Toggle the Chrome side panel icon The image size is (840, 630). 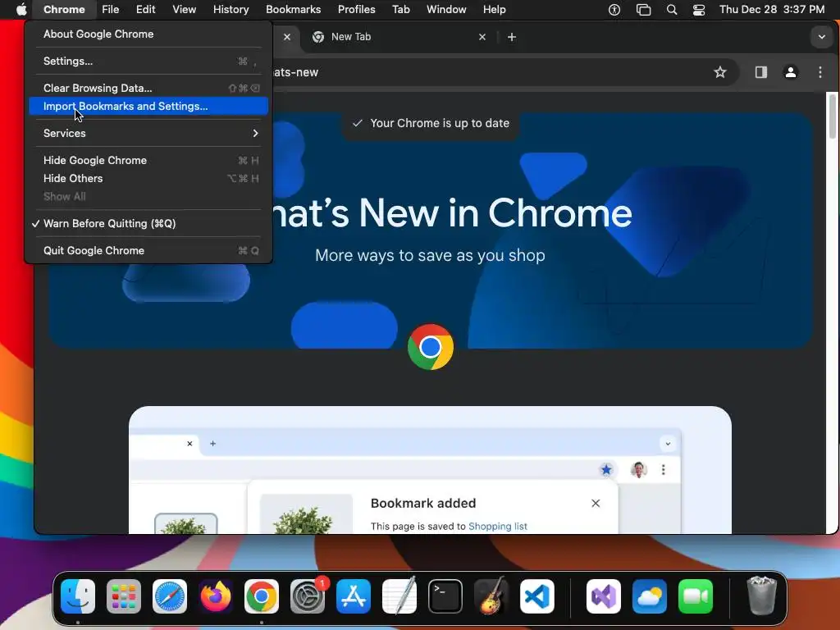(x=760, y=72)
